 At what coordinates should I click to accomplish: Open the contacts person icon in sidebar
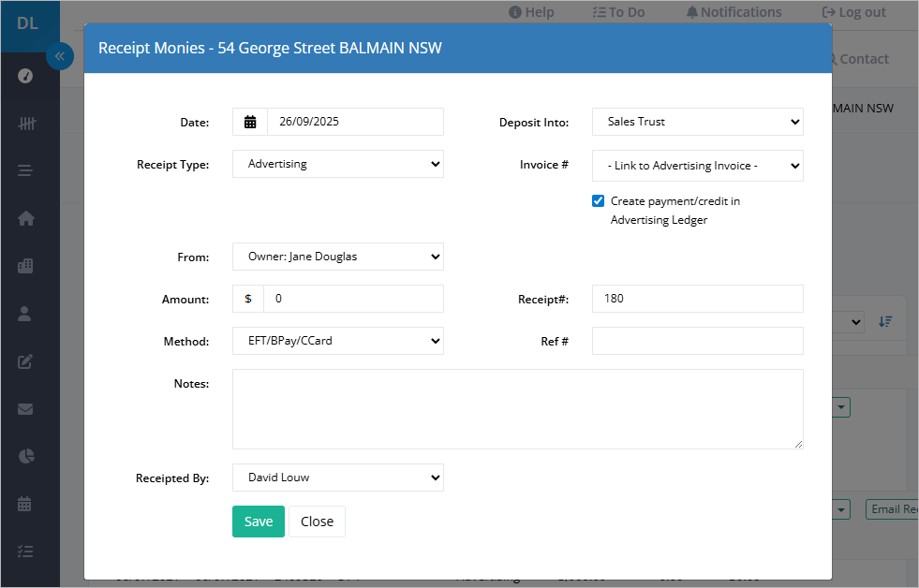[x=24, y=314]
